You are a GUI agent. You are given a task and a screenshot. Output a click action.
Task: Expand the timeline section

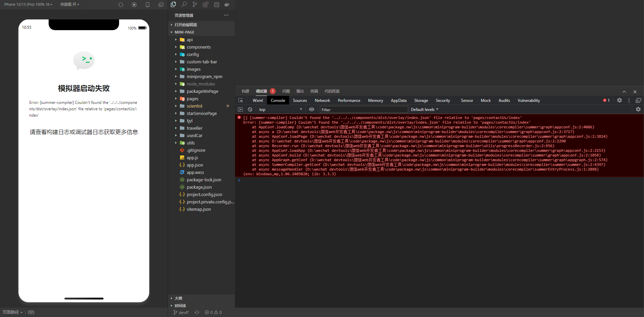(x=201, y=306)
